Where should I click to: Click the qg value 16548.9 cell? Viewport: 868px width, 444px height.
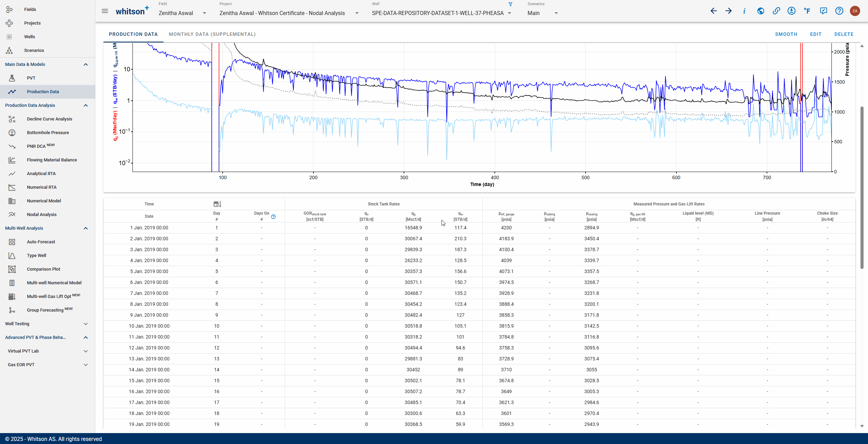tap(413, 228)
